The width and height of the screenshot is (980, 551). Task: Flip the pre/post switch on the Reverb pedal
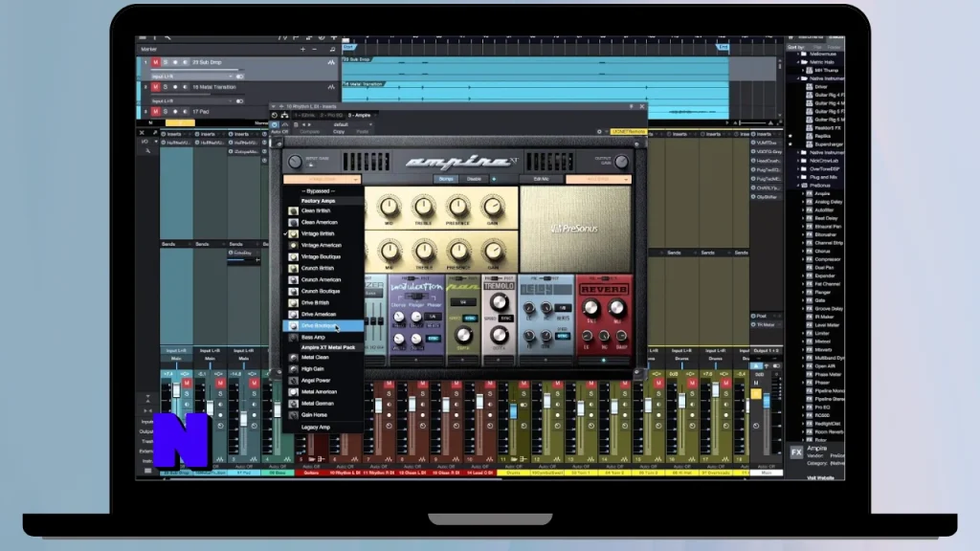pyautogui.click(x=604, y=278)
